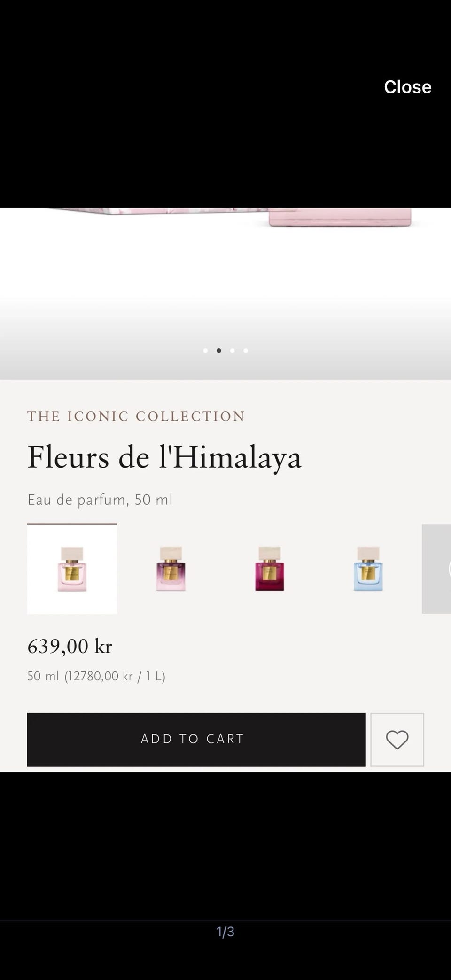Open THE ICONIC COLLECTION link

pos(136,416)
